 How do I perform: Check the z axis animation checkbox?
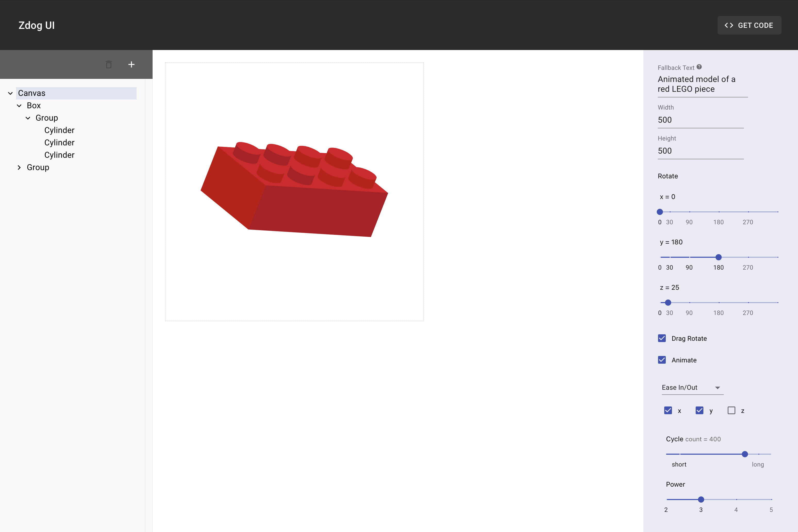731,411
